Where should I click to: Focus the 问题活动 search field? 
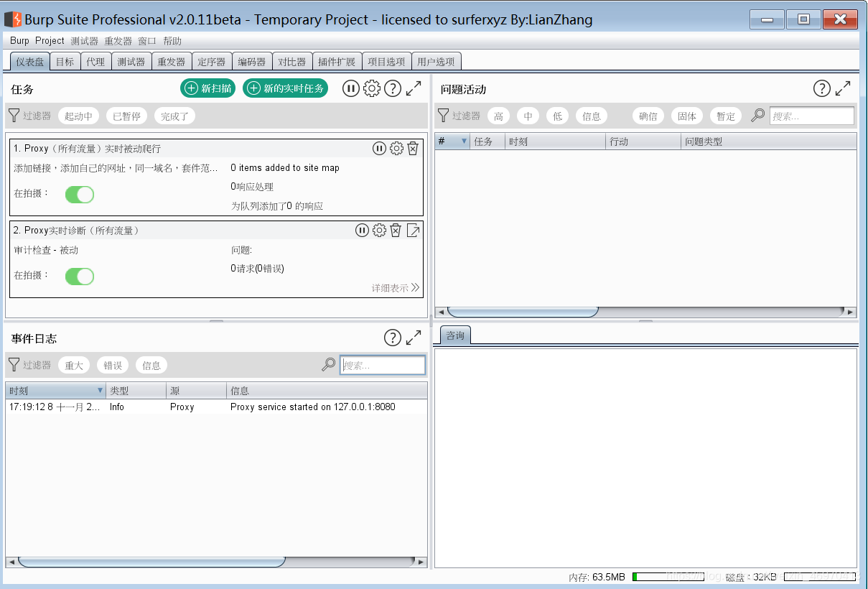812,116
